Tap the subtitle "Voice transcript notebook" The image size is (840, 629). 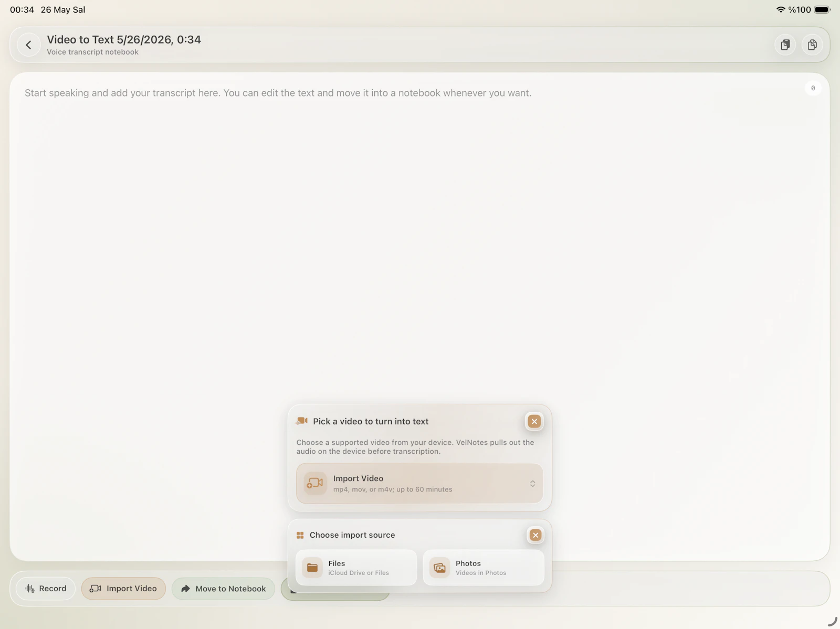(x=93, y=52)
